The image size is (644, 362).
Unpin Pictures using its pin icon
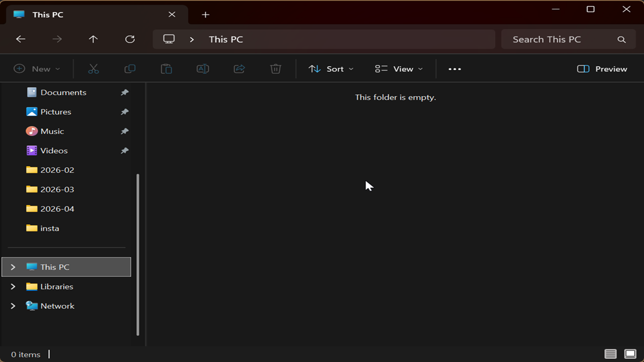pyautogui.click(x=125, y=112)
